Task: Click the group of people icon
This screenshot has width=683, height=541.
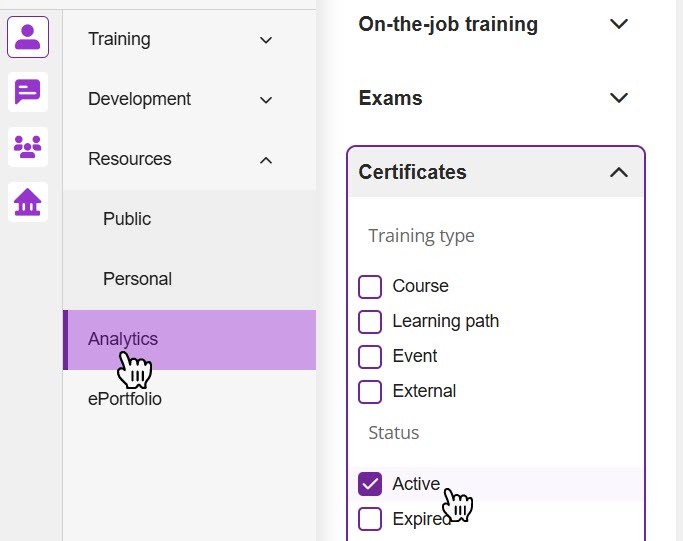Action: (28, 147)
